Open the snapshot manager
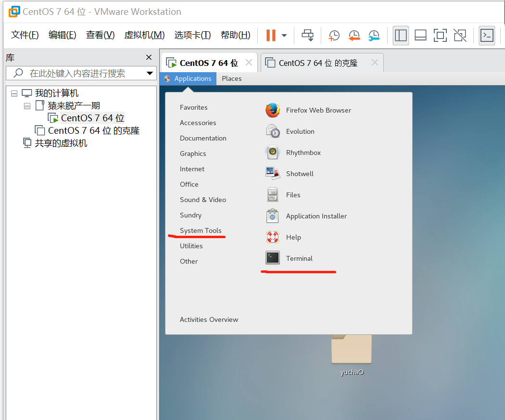 coord(374,35)
